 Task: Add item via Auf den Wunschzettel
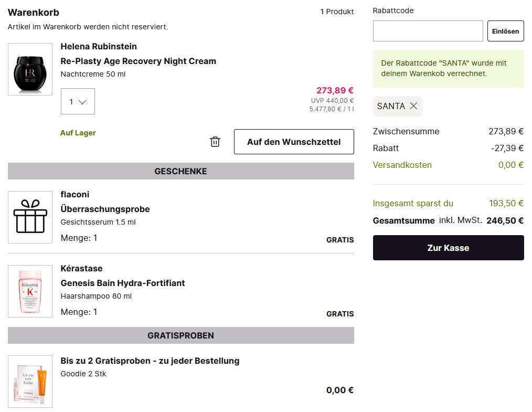point(294,142)
